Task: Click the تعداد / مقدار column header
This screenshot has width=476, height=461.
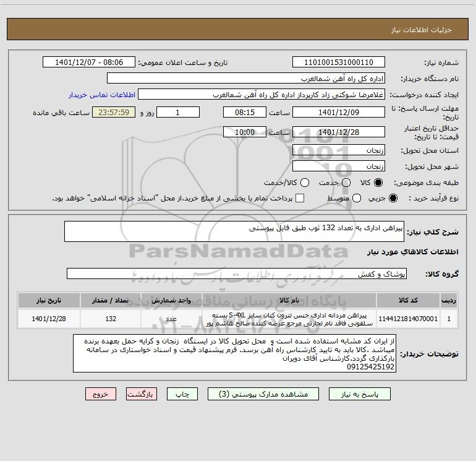Action: pyautogui.click(x=111, y=300)
